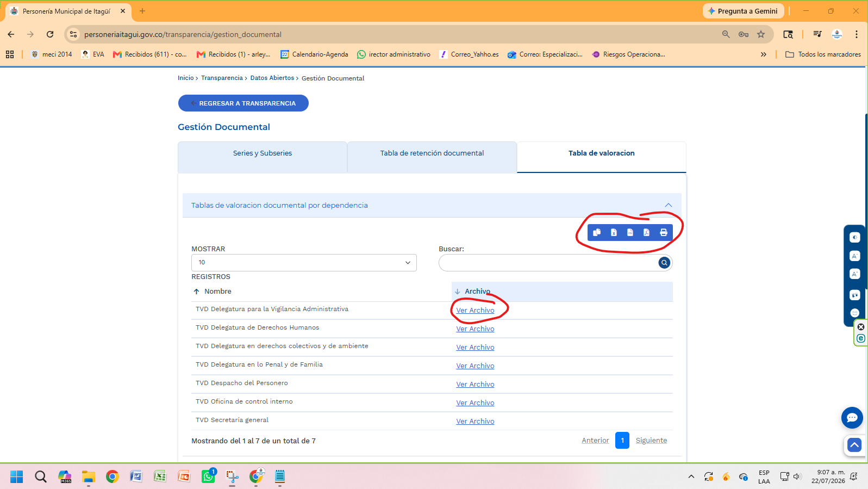Export the table to Excel
The height and width of the screenshot is (489, 868).
(614, 232)
